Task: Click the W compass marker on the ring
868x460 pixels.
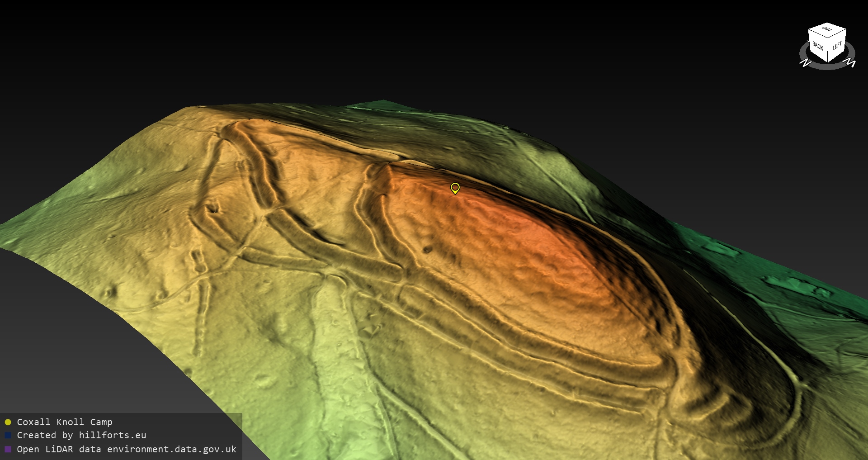Action: click(x=850, y=63)
